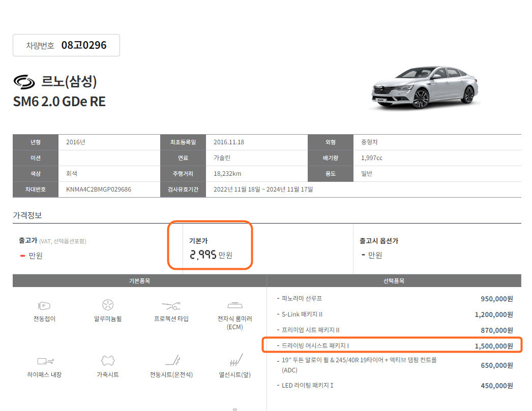Open the silver SM6 car image

point(425,87)
